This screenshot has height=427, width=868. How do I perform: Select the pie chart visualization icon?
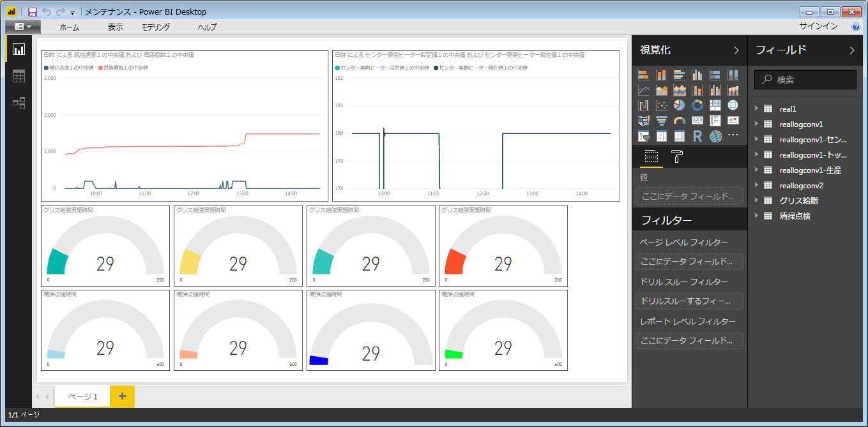click(x=680, y=105)
